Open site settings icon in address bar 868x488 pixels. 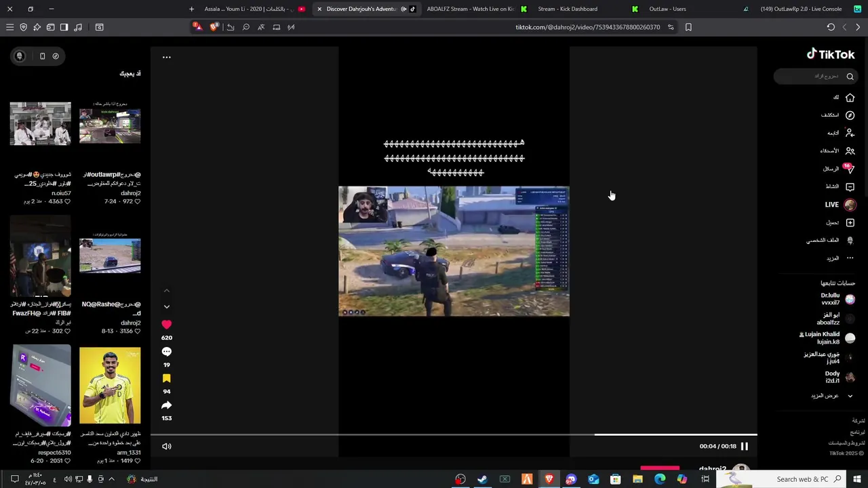[671, 27]
